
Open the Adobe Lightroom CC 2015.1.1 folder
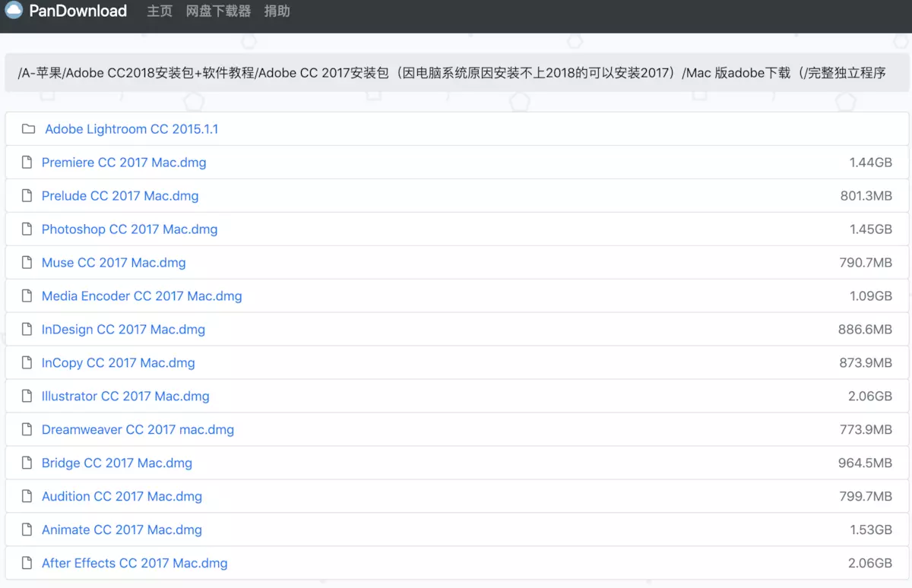(131, 129)
